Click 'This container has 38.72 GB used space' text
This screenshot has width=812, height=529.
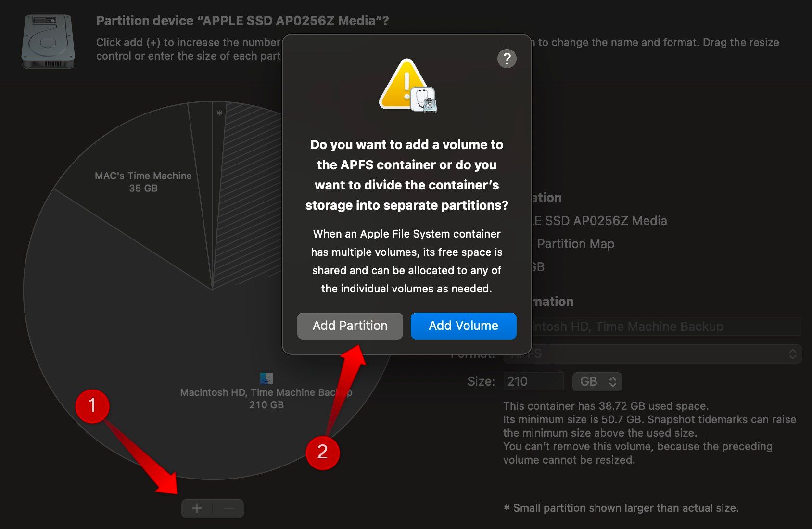tap(606, 406)
